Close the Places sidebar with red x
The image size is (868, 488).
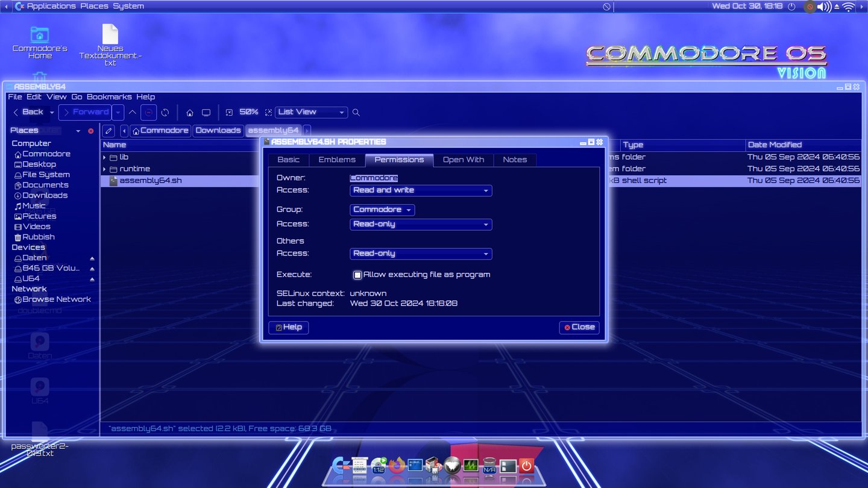point(91,131)
